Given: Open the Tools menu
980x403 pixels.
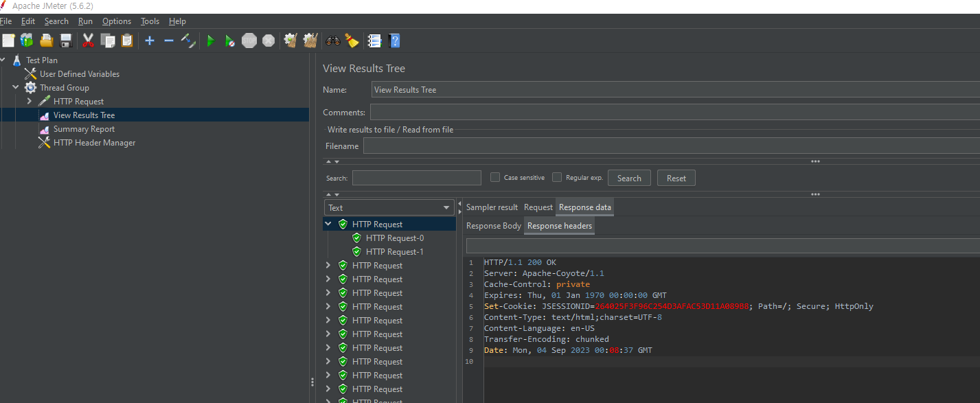Looking at the screenshot, I should coord(150,21).
